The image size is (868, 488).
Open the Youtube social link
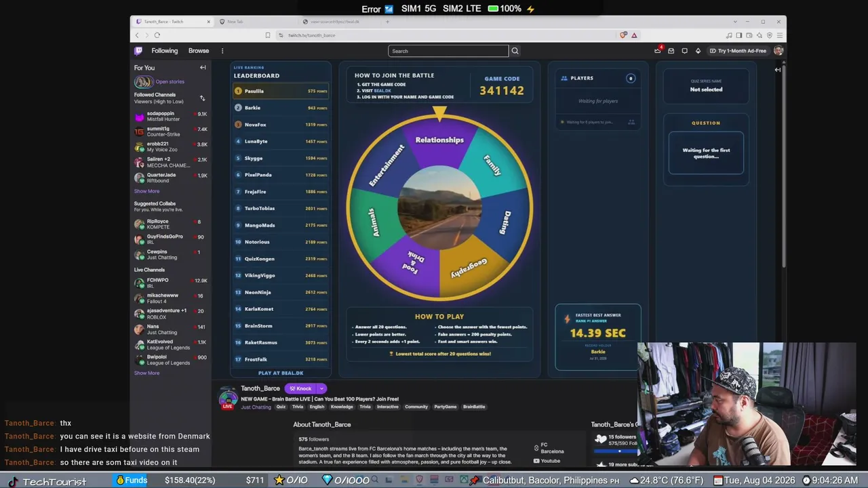tap(547, 461)
